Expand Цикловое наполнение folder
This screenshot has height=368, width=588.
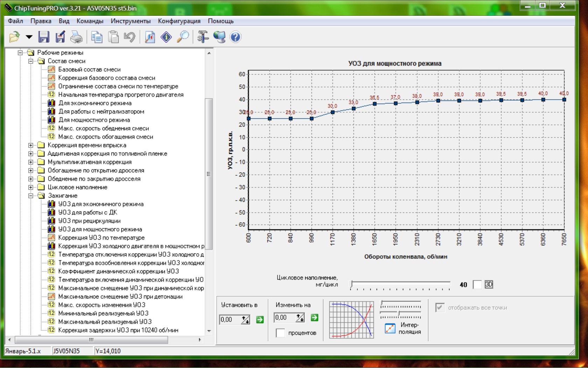click(31, 187)
